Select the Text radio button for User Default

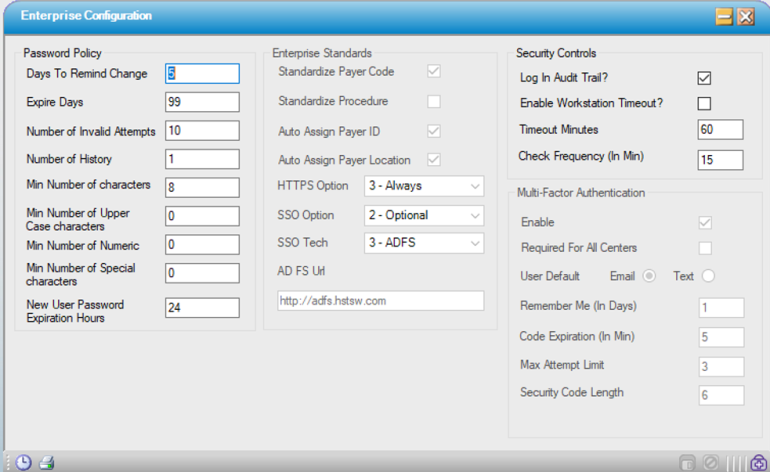[708, 276]
